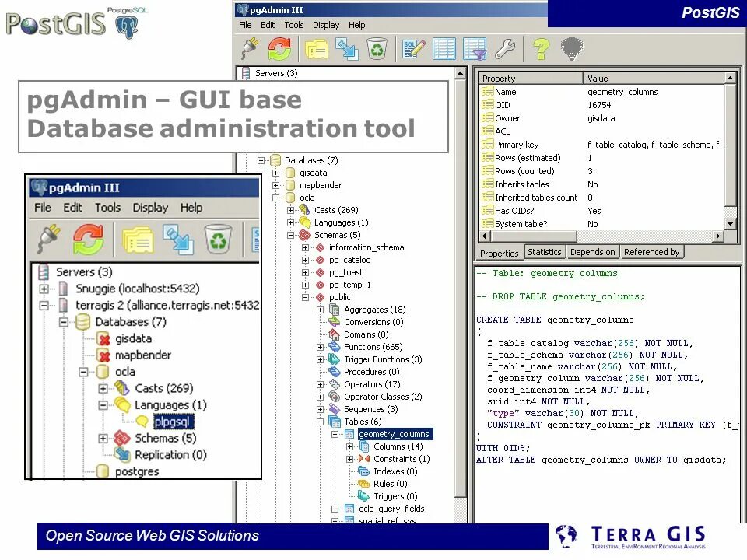Open Display menu in main pgAdmin window
The width and height of the screenshot is (747, 560).
point(326,25)
